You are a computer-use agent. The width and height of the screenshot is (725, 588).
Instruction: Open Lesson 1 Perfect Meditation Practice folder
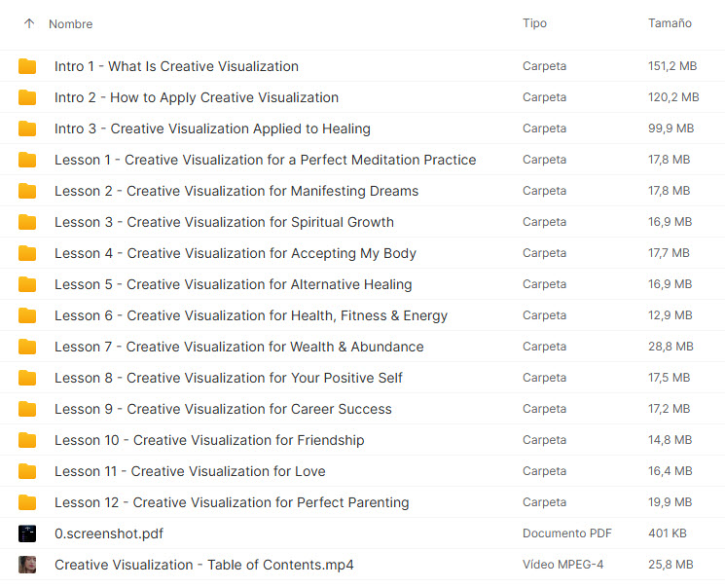tap(265, 160)
